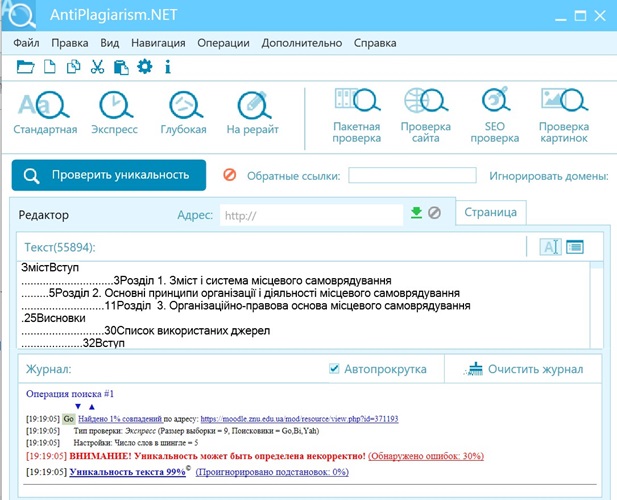
Task: Click the 30Список використаних джерел line
Action: tap(146, 330)
